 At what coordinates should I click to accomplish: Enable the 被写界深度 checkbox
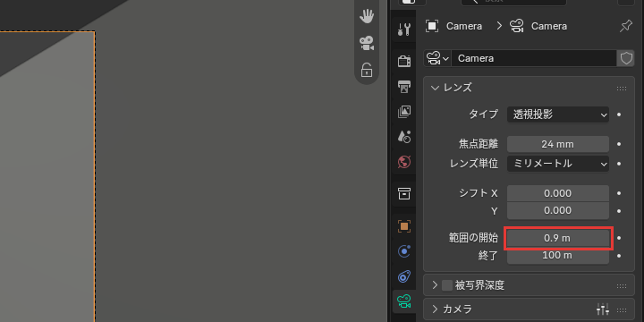pyautogui.click(x=447, y=285)
